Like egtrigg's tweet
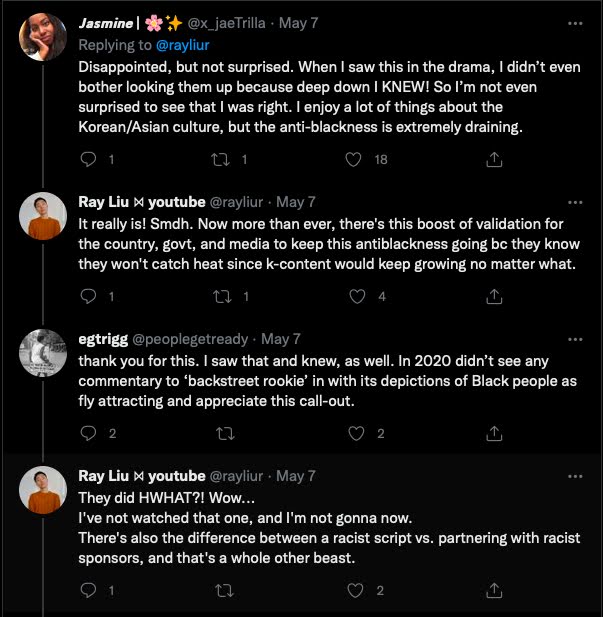 tap(353, 433)
